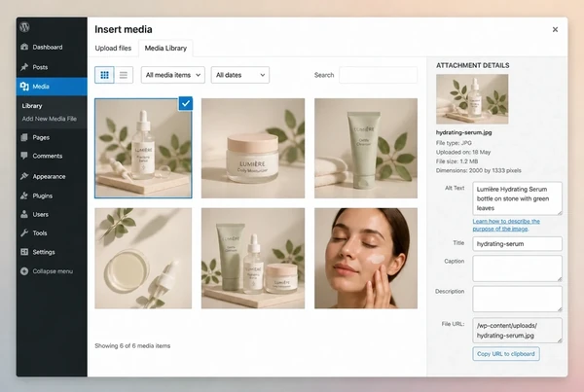Image resolution: width=584 pixels, height=392 pixels.
Task: Open Dashboard menu item
Action: tap(48, 47)
